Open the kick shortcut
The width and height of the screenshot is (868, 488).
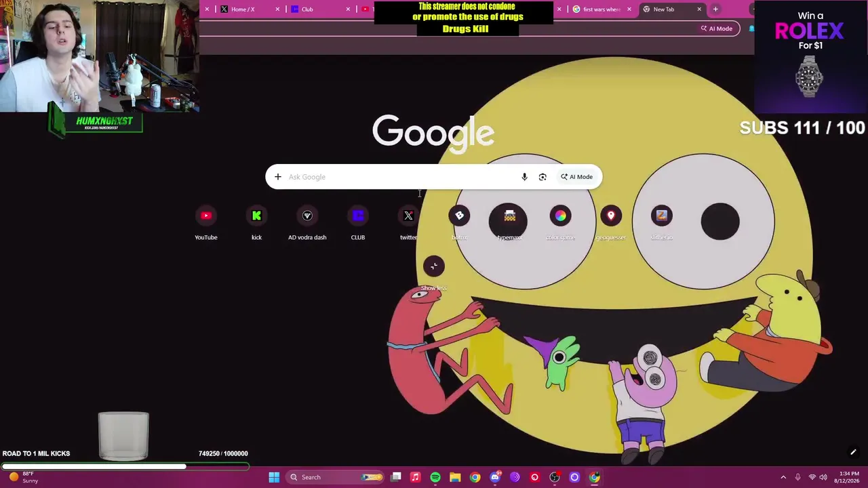tap(256, 224)
